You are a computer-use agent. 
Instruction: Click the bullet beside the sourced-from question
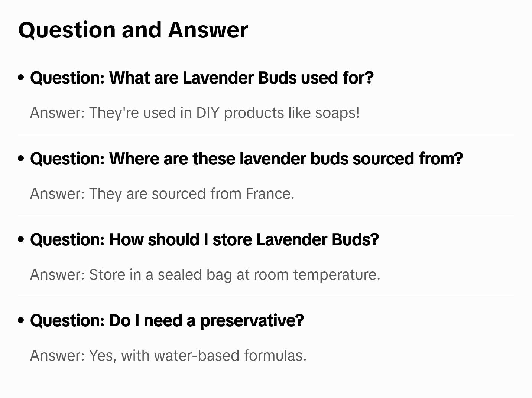21,159
